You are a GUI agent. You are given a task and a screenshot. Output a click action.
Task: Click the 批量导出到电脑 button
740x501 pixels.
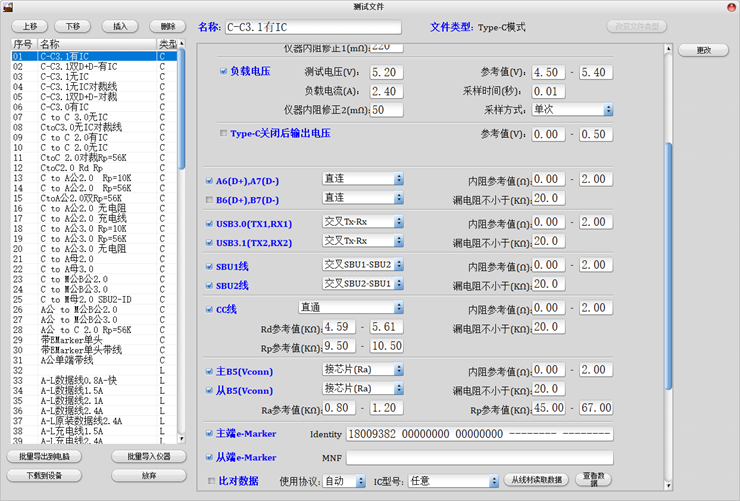[47, 457]
